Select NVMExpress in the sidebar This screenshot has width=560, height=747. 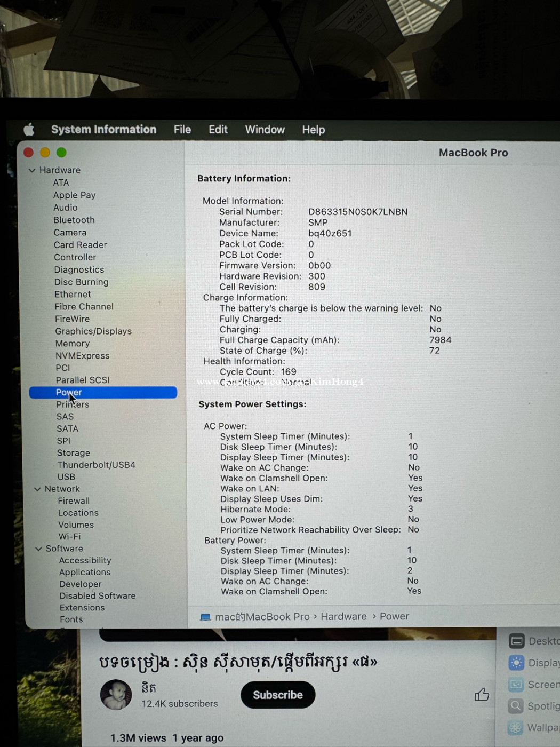click(82, 356)
